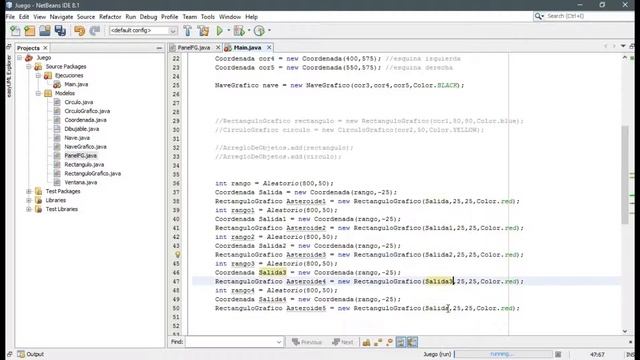Image resolution: width=640 pixels, height=360 pixels.
Task: Click the New Project toolbar icon
Action: (x=30, y=31)
